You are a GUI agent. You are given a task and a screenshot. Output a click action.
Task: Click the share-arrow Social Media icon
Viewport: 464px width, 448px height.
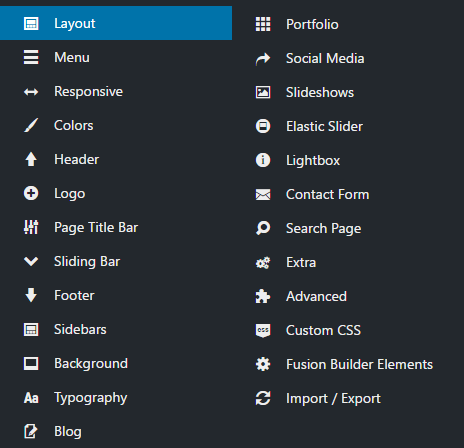[263, 59]
